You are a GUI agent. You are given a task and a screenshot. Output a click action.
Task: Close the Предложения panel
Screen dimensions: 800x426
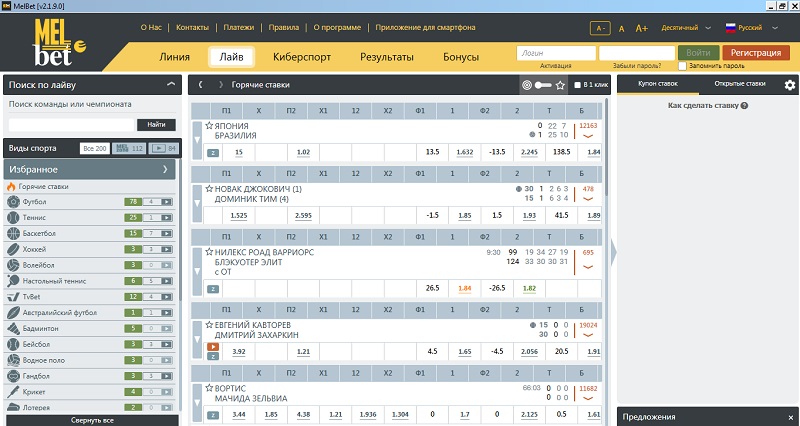point(789,416)
